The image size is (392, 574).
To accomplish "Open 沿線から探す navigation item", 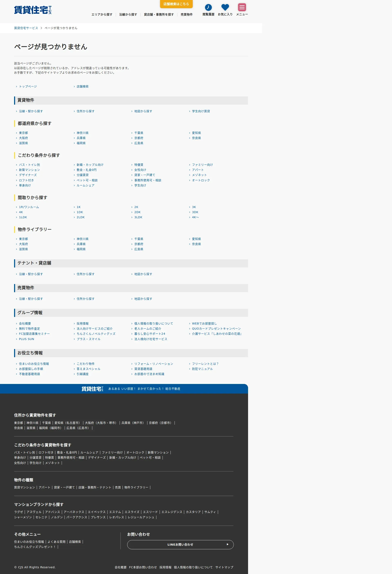I will (128, 15).
